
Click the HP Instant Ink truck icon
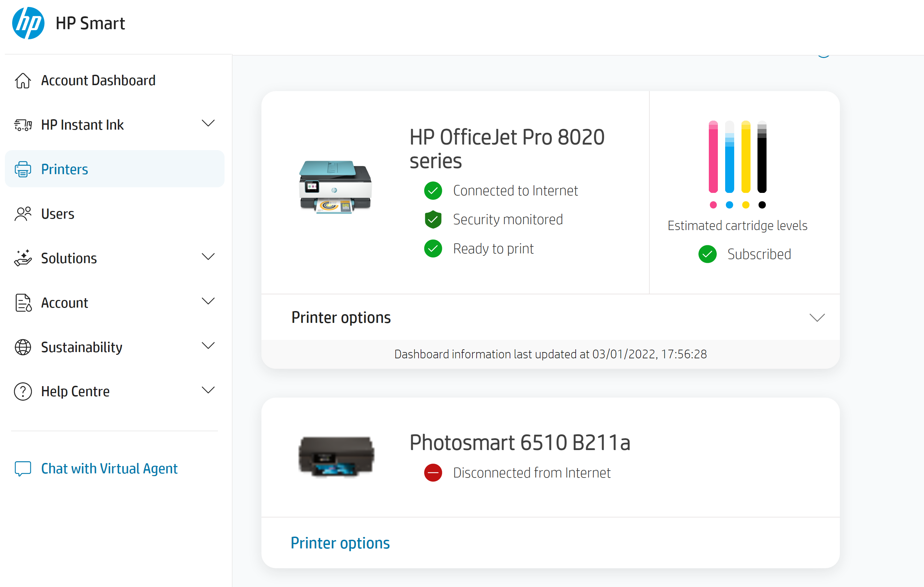tap(23, 125)
